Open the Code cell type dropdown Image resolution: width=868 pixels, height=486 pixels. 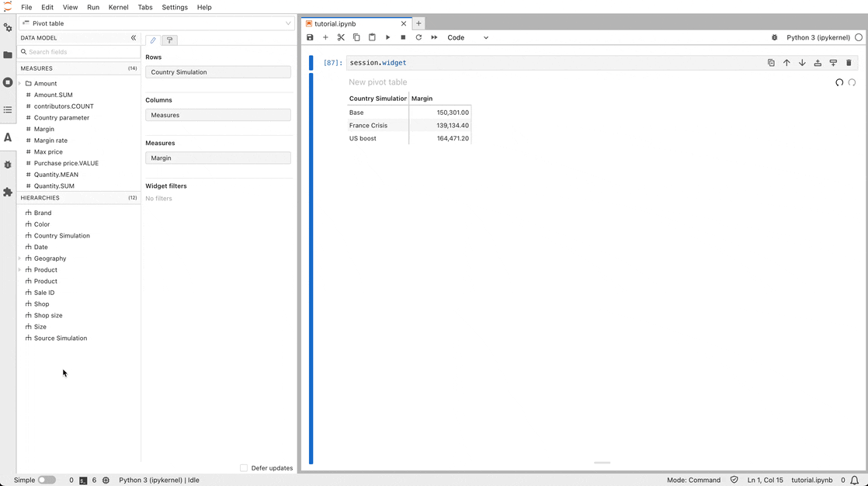click(x=467, y=37)
